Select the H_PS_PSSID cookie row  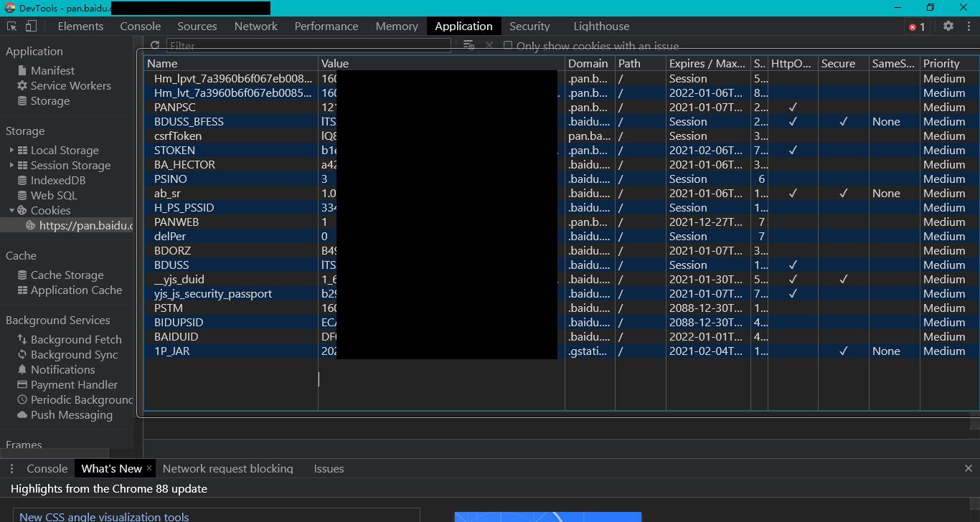coord(561,207)
